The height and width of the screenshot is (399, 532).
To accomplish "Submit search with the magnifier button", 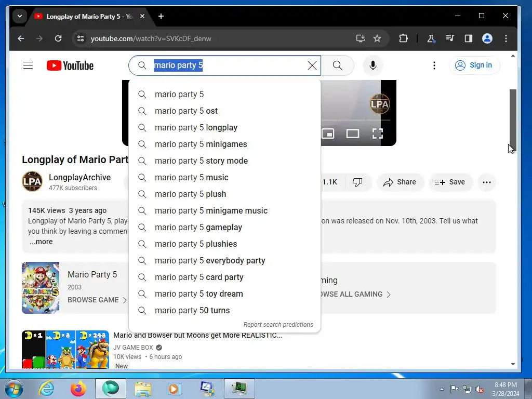I will (x=338, y=65).
